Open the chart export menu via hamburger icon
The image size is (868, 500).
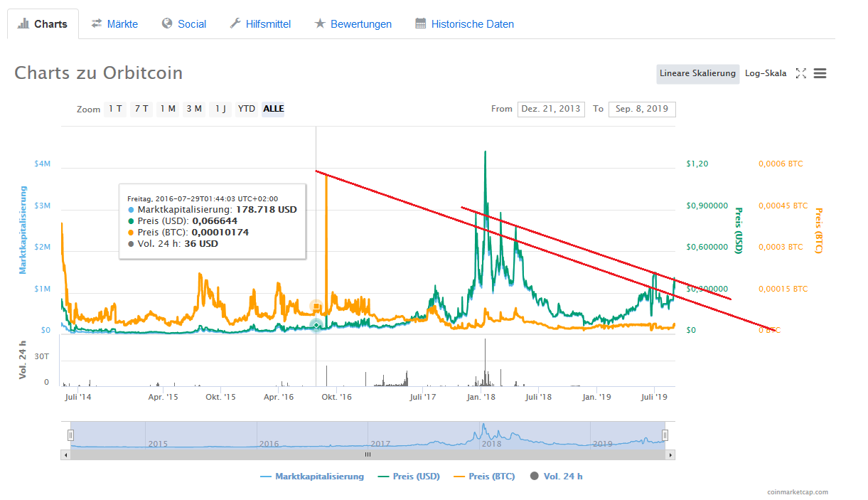[820, 73]
